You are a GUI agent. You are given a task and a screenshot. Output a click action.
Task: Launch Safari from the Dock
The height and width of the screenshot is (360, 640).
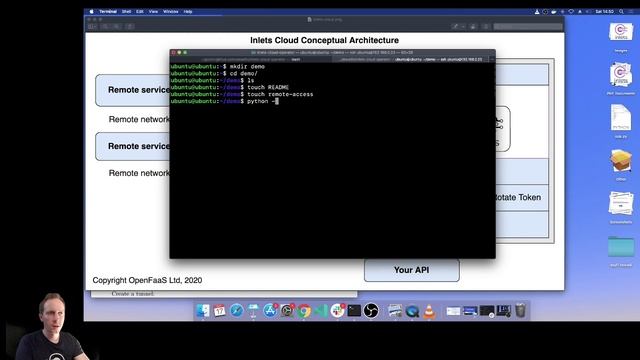tap(236, 311)
